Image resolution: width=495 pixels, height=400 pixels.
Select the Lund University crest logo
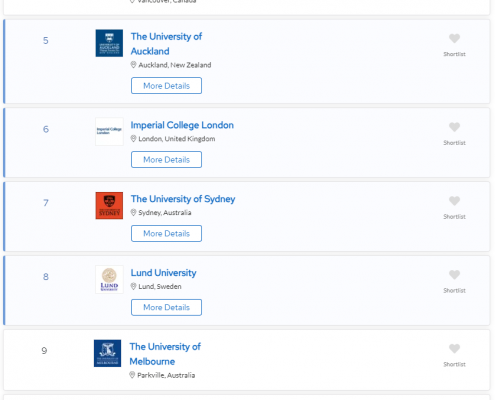[x=109, y=279]
